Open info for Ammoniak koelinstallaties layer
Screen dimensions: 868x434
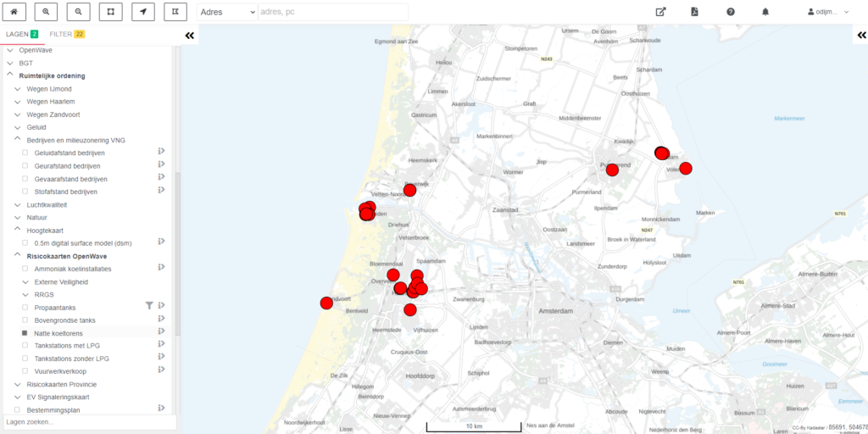coord(162,267)
